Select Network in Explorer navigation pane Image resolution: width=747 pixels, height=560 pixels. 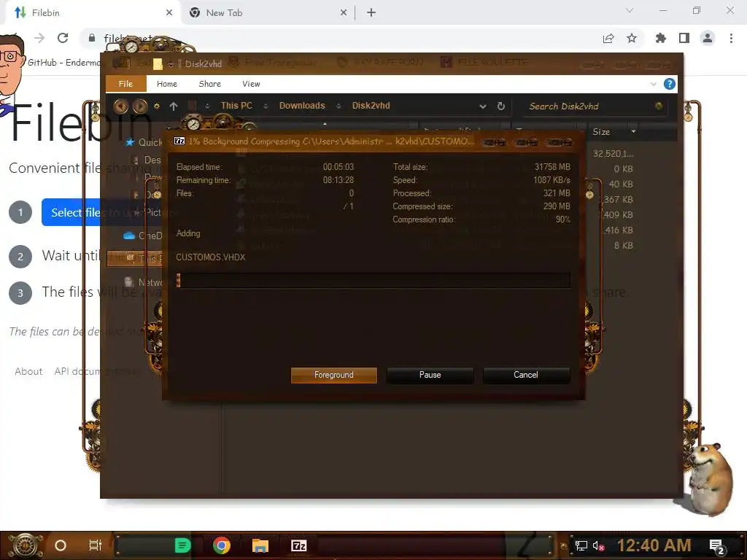click(144, 282)
